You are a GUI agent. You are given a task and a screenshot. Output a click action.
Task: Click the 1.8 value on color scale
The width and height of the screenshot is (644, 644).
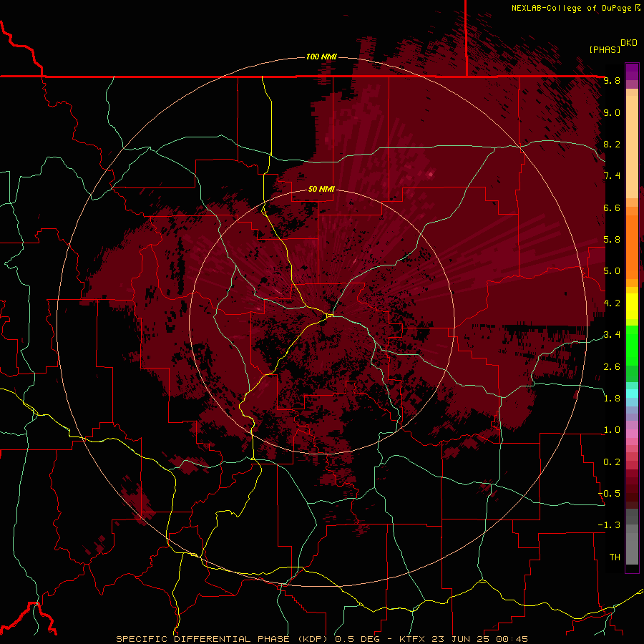click(612, 399)
